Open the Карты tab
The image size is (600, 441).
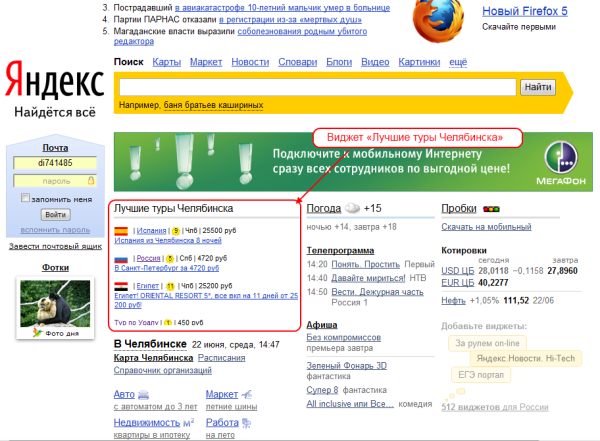166,62
